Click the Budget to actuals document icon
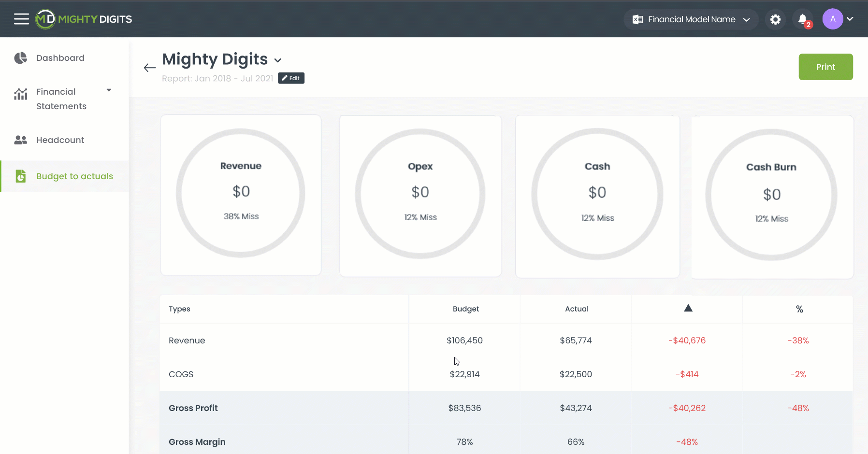Viewport: 868px width, 454px height. [21, 176]
